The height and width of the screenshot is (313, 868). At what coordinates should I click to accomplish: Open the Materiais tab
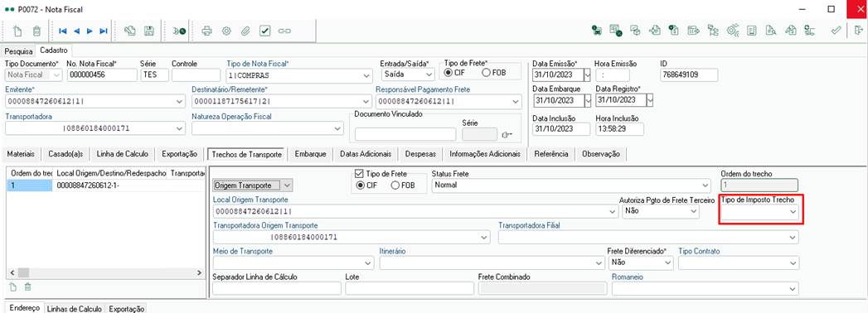(x=21, y=154)
